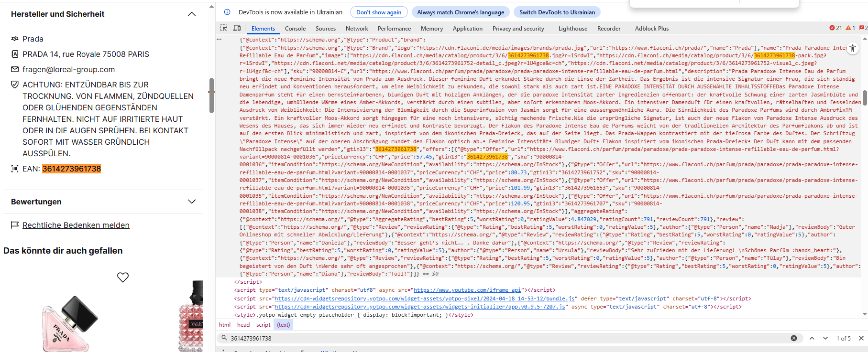Image resolution: width=868 pixels, height=352 pixels.
Task: Click the flag icon for legal concerns
Action: (x=15, y=225)
